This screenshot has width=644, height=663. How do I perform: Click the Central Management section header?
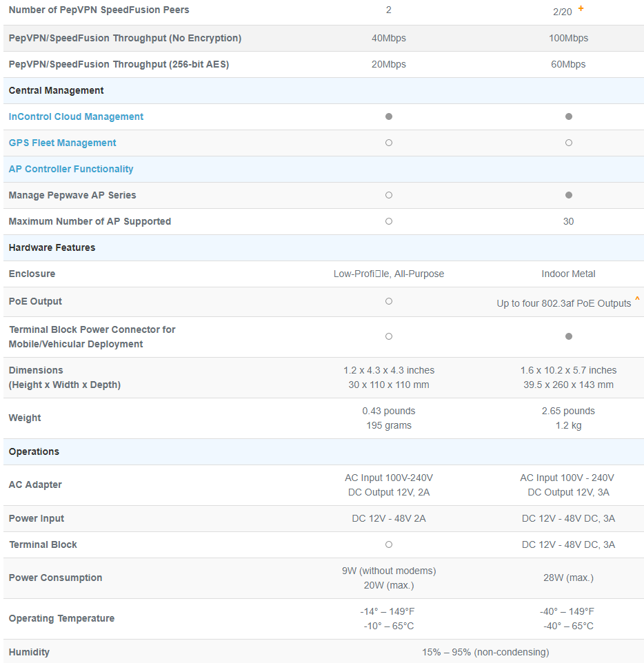(56, 90)
